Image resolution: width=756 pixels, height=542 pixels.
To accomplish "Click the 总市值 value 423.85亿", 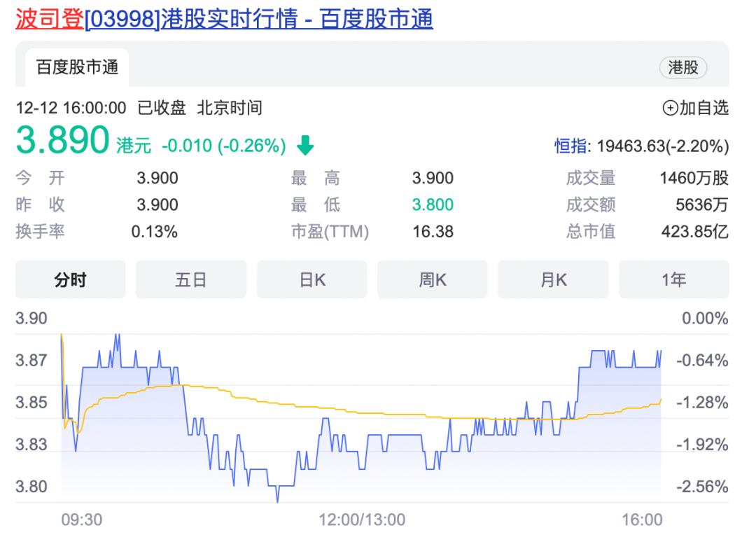I will pos(694,232).
